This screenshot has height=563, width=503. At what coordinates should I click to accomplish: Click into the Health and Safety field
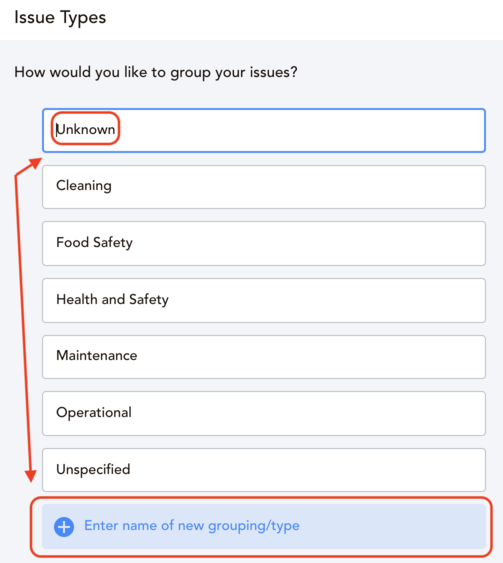tap(264, 300)
